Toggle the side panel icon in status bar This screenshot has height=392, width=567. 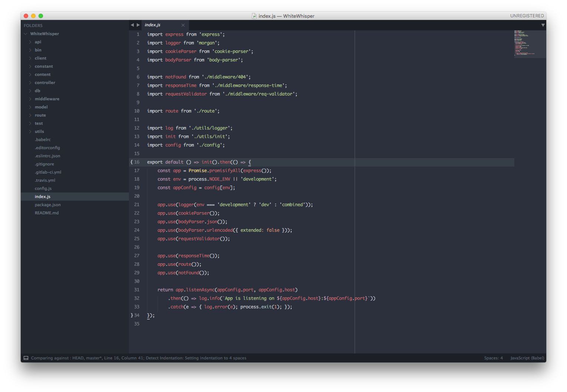(x=26, y=358)
